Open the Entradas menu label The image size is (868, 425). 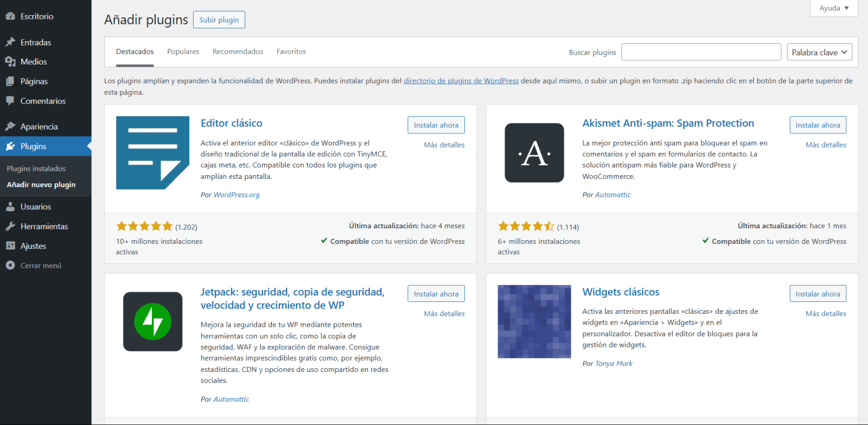tap(36, 42)
